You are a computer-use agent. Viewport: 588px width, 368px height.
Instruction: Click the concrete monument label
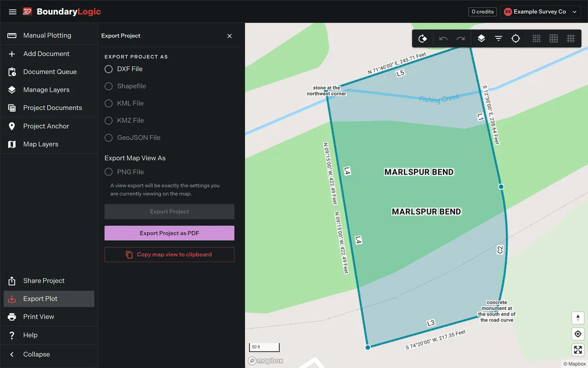pyautogui.click(x=496, y=311)
